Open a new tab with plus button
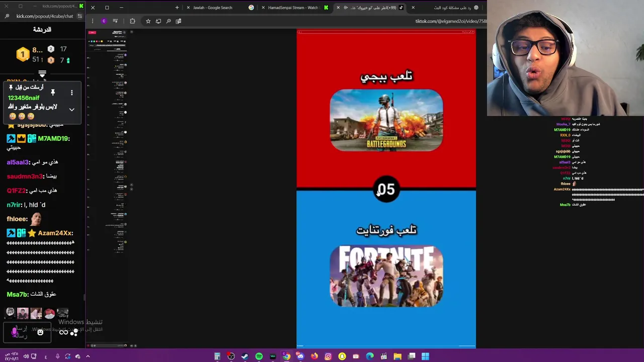 177,8
